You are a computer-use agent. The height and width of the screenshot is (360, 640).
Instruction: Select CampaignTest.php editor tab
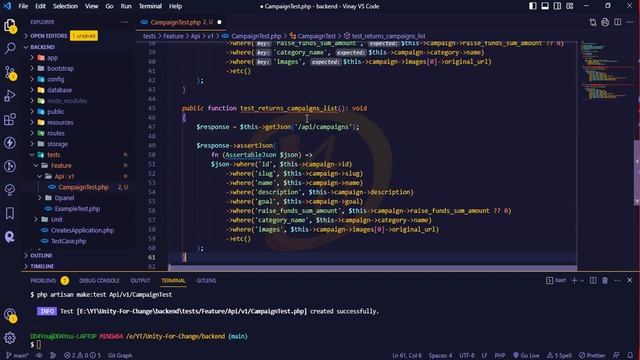[x=181, y=22]
